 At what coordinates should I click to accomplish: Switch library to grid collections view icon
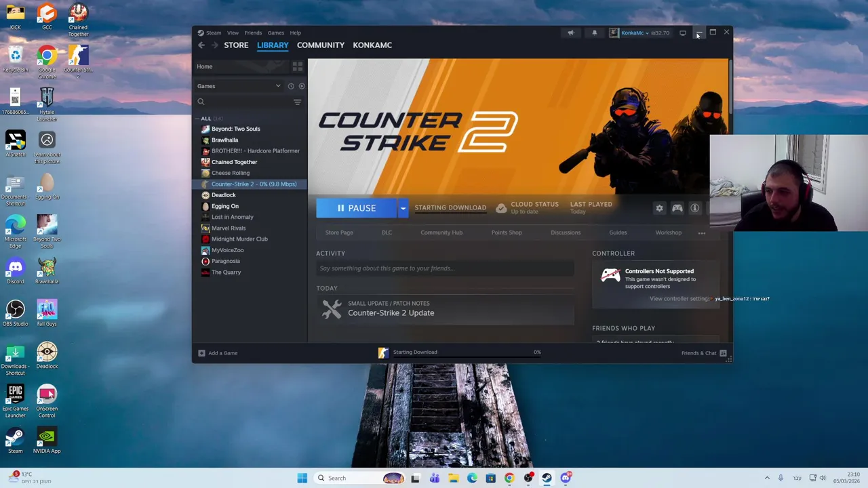point(297,66)
